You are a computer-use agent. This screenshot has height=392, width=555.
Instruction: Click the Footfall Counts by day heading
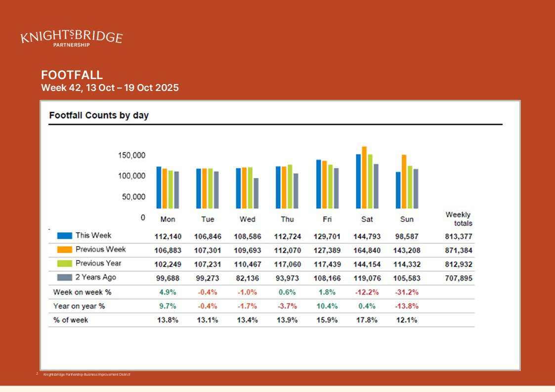(x=99, y=116)
